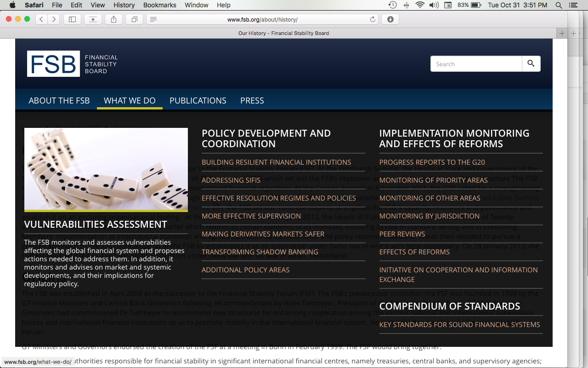
Task: Click the Safari back arrow button
Action: pyautogui.click(x=41, y=19)
